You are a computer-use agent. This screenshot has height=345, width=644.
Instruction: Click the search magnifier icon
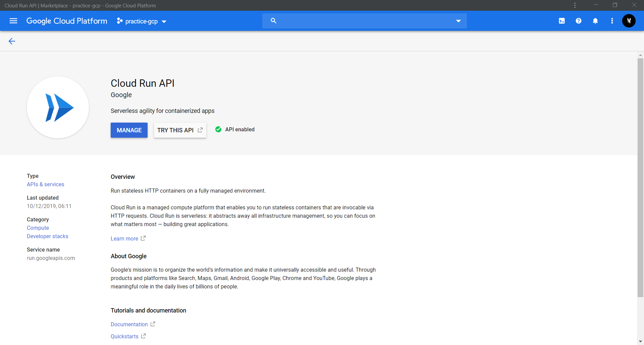click(x=273, y=21)
